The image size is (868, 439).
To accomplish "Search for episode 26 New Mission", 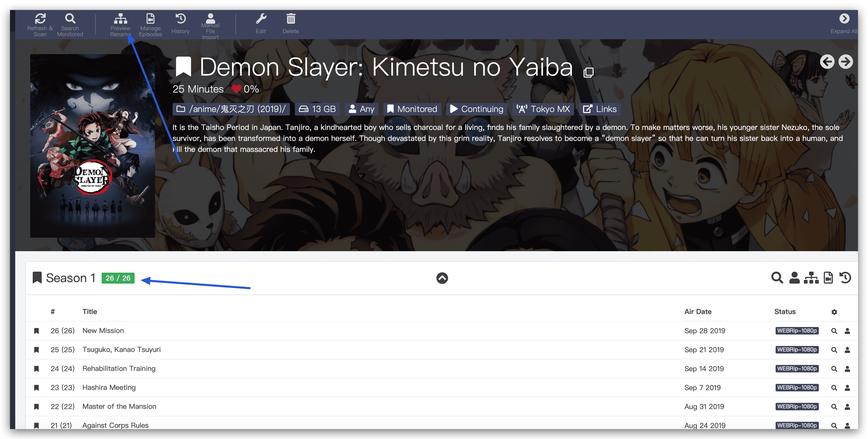I will tap(834, 331).
